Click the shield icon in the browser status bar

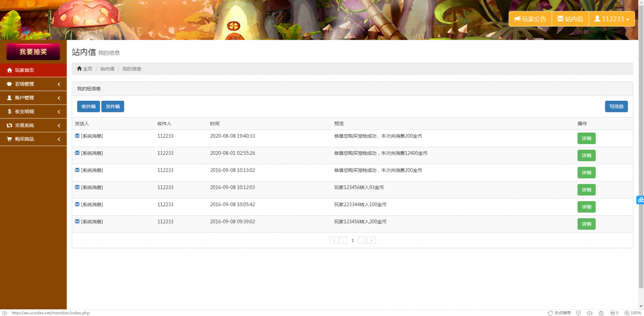[578, 313]
